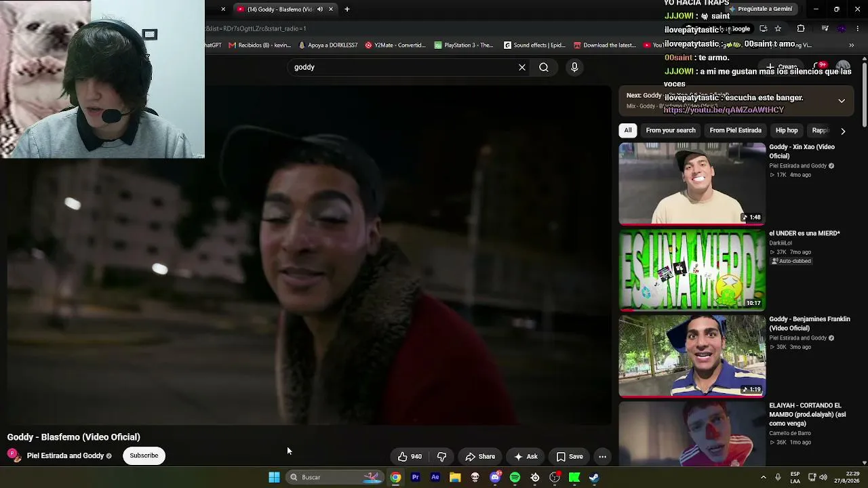Open the Ask assistant button
Viewport: 868px width, 488px height.
[x=526, y=456]
